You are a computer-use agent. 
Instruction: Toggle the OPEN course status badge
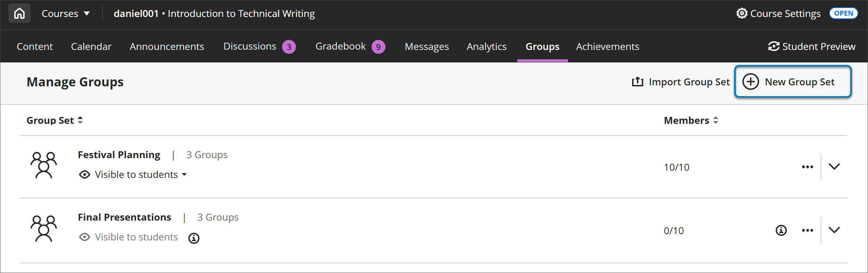(843, 14)
